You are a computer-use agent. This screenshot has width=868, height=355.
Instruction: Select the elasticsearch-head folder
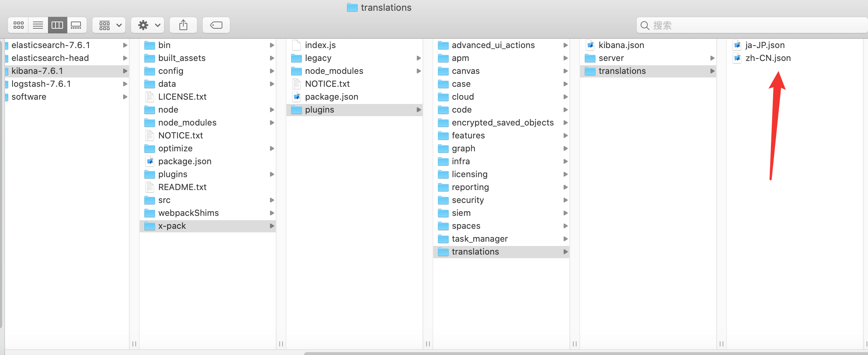(50, 58)
